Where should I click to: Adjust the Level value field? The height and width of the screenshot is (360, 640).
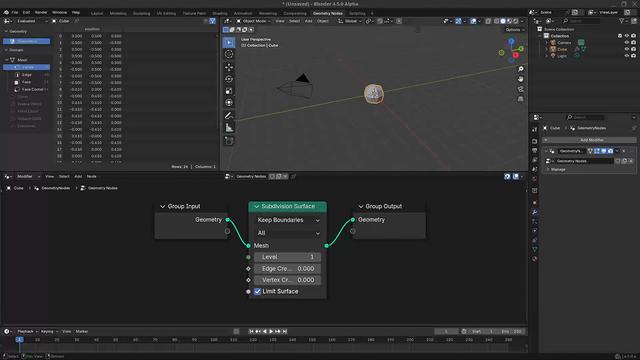click(x=288, y=257)
